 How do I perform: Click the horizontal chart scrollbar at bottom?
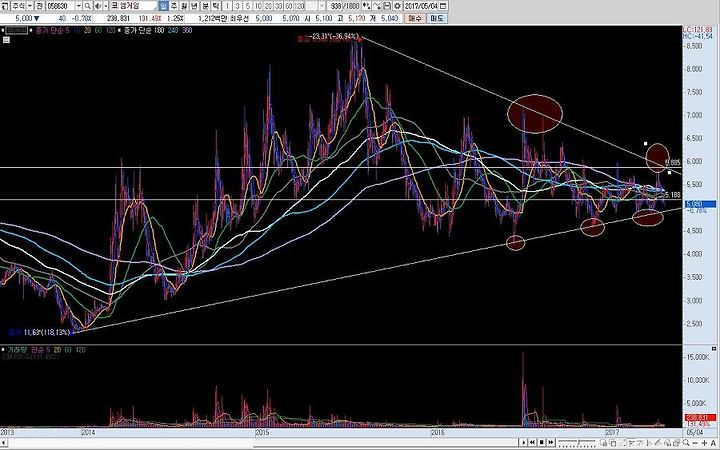point(386,444)
